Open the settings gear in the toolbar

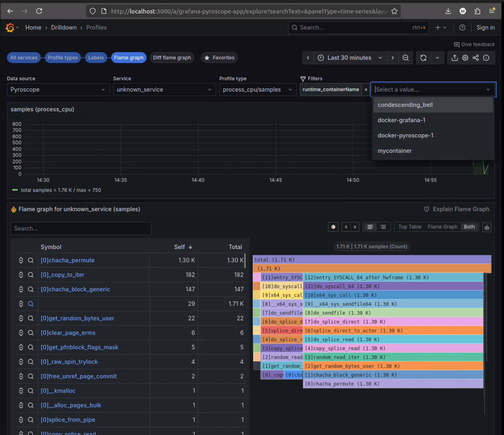(x=465, y=58)
